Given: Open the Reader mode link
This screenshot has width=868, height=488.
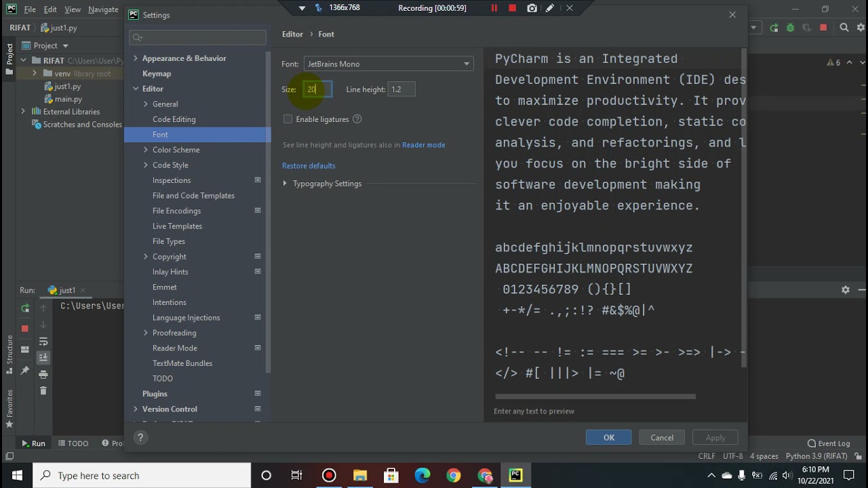Looking at the screenshot, I should [x=424, y=145].
